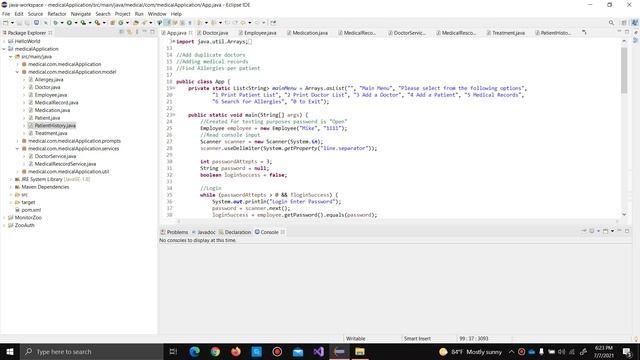
Task: Open the Project menu
Action: point(122,14)
